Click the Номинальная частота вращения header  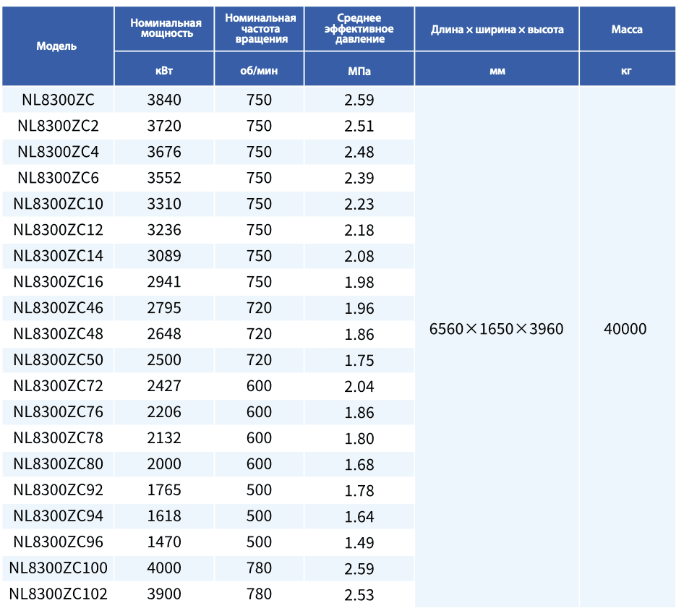[x=260, y=28]
